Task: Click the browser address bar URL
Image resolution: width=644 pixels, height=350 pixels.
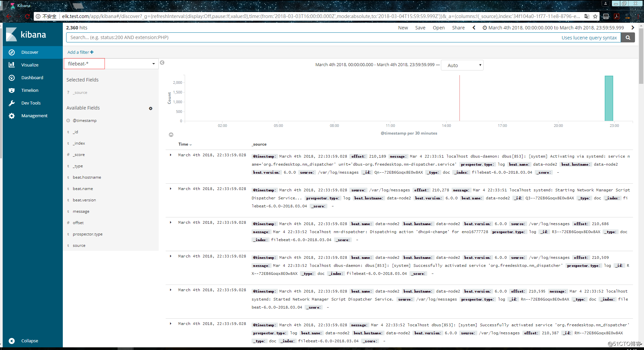Action: click(x=321, y=16)
